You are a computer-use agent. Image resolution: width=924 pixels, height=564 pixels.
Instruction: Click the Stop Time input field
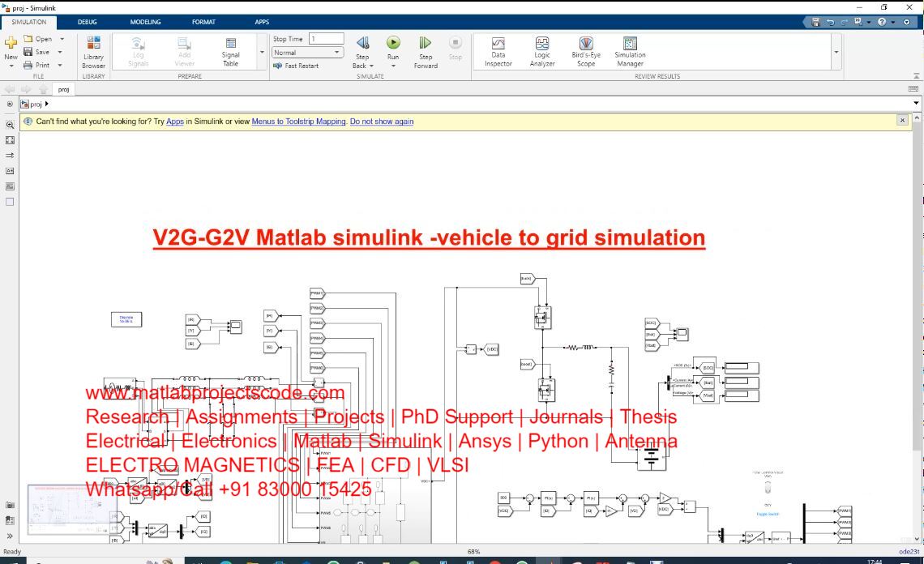click(x=326, y=39)
